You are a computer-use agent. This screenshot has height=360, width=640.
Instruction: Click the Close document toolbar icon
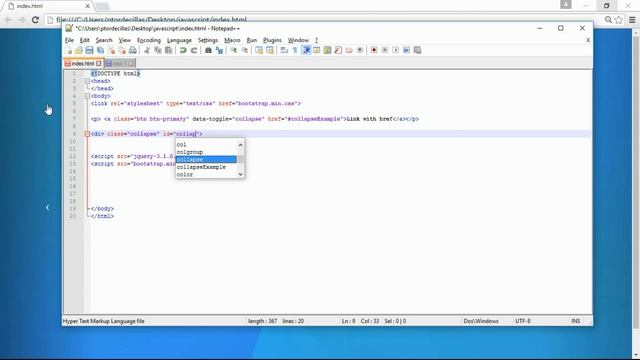tap(111, 50)
